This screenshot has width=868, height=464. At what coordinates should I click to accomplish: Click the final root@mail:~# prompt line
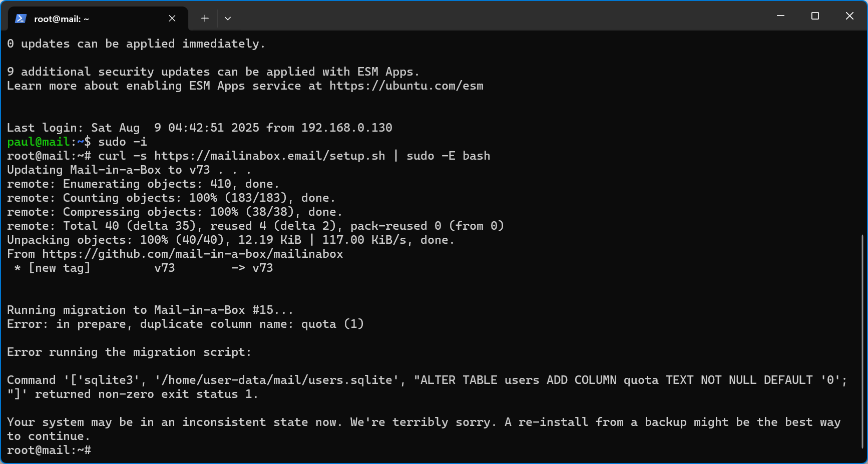[49, 450]
